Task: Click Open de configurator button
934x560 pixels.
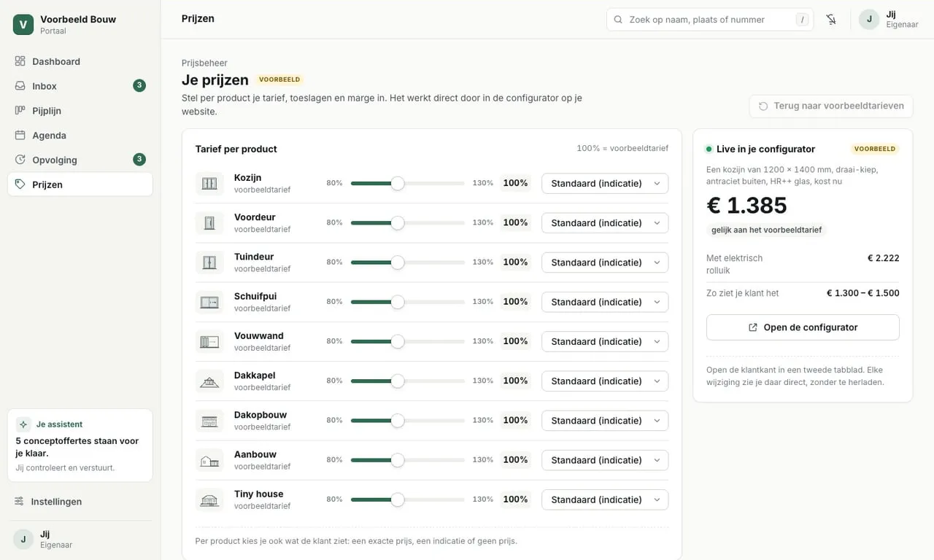Action: 803,327
